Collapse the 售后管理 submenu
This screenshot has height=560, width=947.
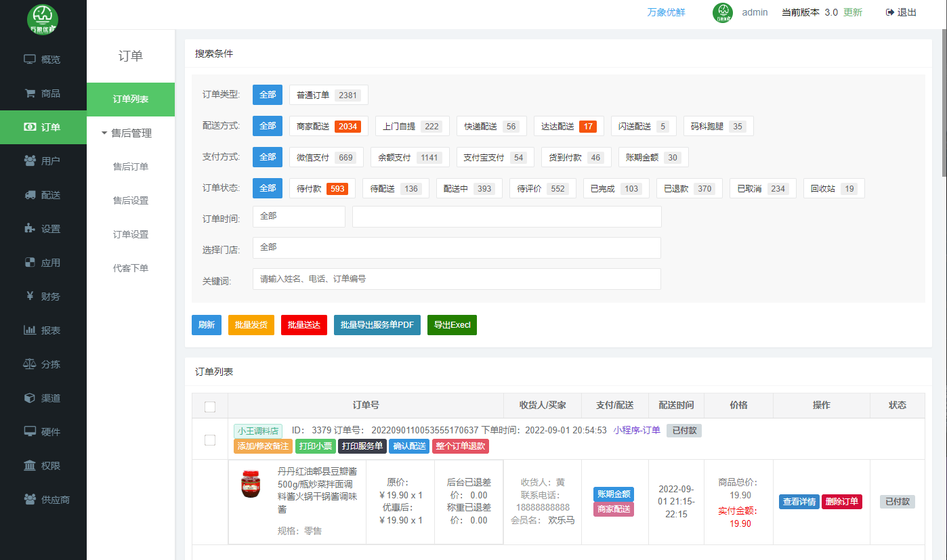point(131,133)
